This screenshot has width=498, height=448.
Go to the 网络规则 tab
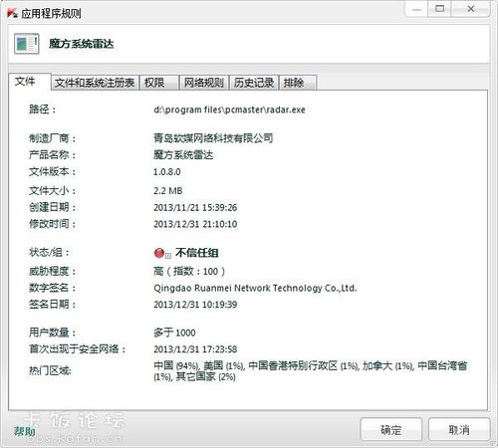[x=204, y=83]
